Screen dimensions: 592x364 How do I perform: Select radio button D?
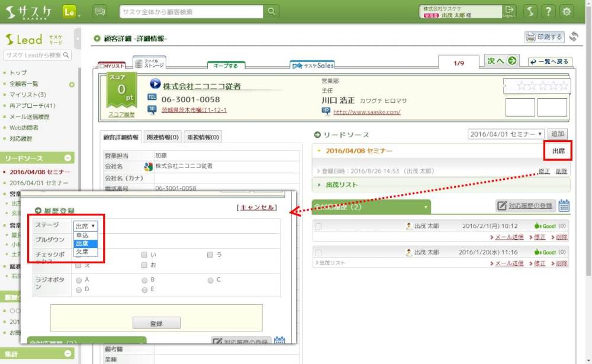79,290
